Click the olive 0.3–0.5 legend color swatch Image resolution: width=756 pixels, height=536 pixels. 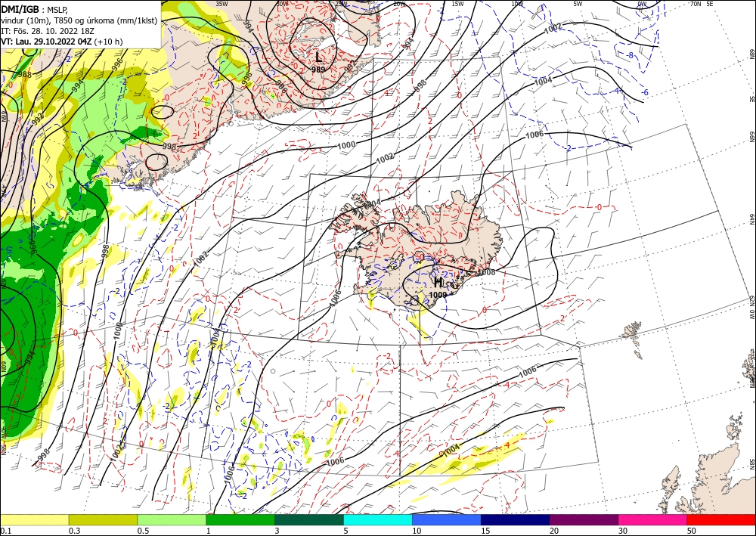[x=103, y=519]
